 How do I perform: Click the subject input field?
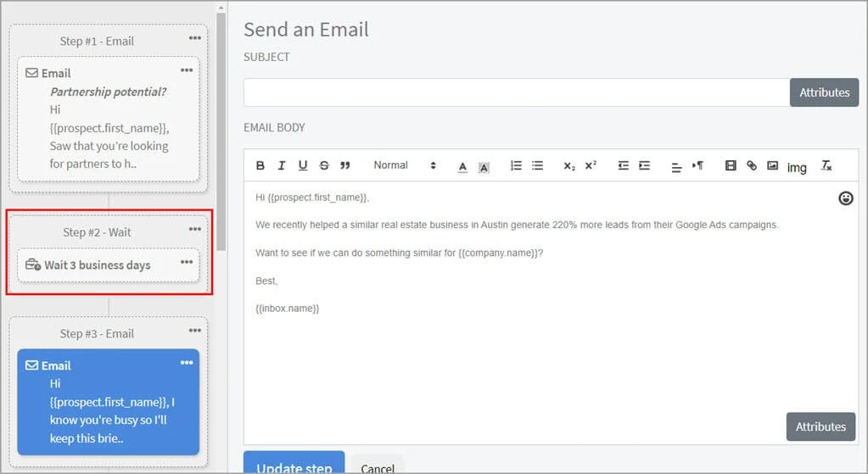click(517, 92)
